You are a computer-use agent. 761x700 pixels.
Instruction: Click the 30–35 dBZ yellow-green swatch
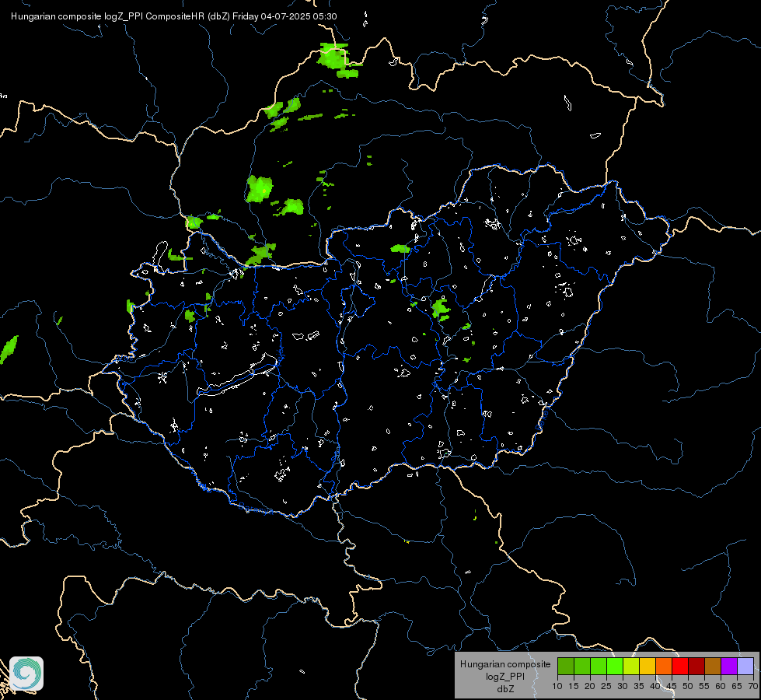coord(631,666)
